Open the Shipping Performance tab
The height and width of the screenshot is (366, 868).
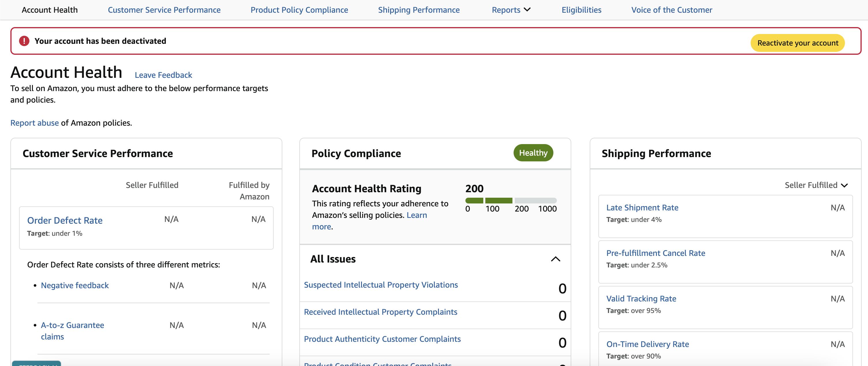point(418,10)
